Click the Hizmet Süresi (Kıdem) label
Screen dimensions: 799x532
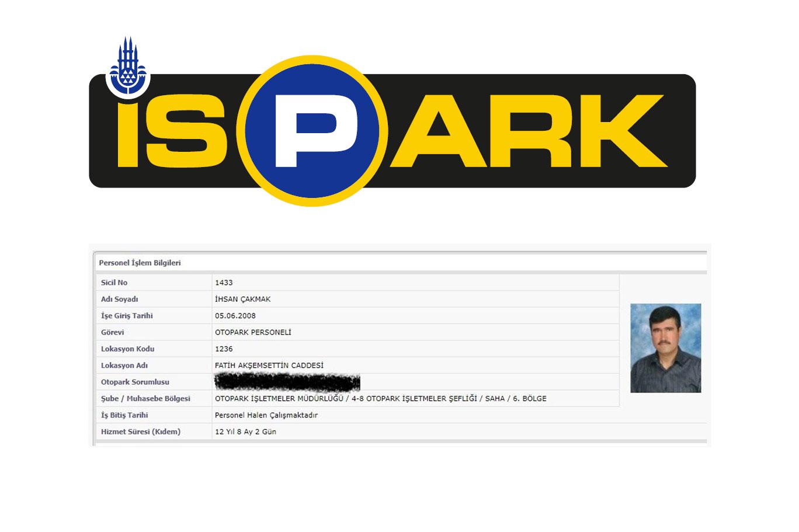click(x=141, y=432)
